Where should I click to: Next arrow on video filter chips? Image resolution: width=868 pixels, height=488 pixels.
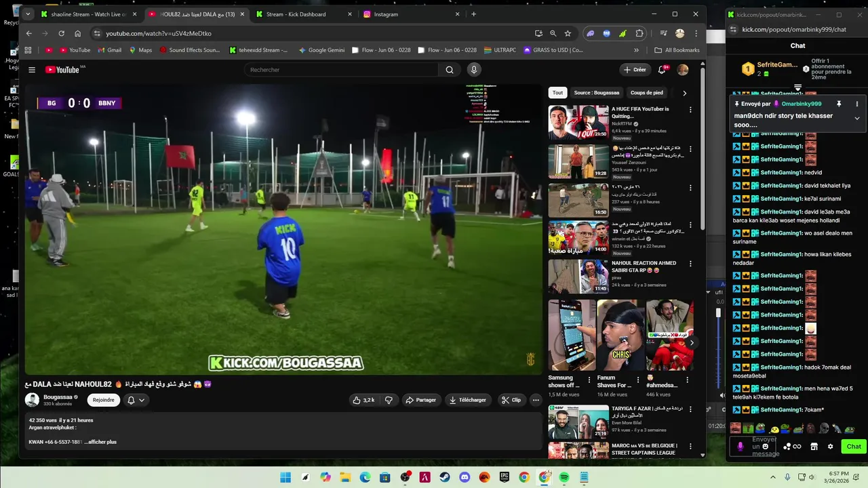[x=684, y=93]
